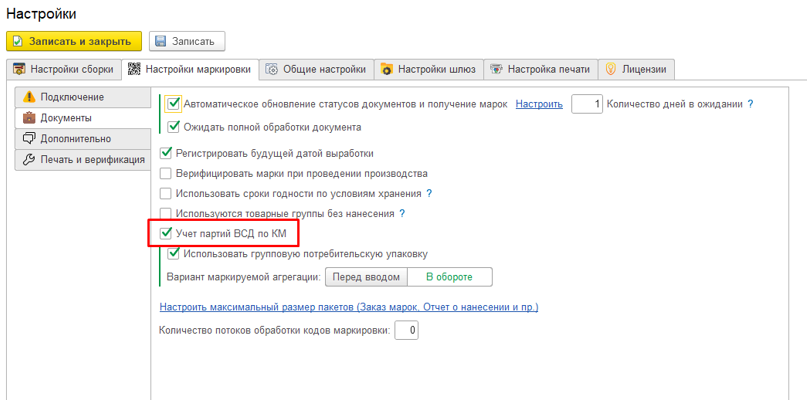
Task: Choose В обороте aggregation variant
Action: point(449,277)
